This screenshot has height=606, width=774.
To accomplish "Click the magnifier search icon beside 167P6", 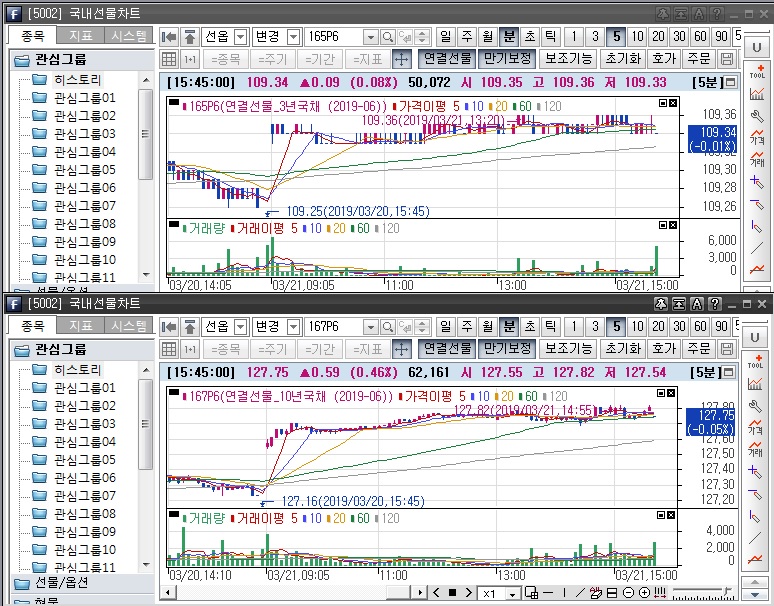I will pyautogui.click(x=388, y=326).
